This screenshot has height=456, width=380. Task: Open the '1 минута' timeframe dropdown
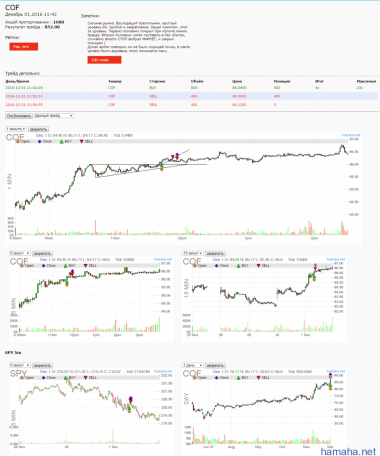click(x=16, y=129)
